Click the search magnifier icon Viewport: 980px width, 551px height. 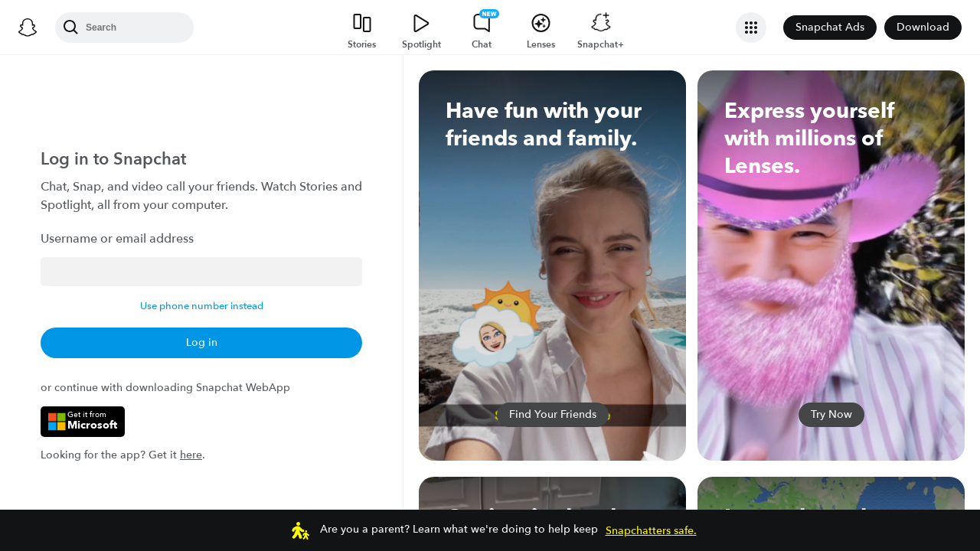coord(70,28)
